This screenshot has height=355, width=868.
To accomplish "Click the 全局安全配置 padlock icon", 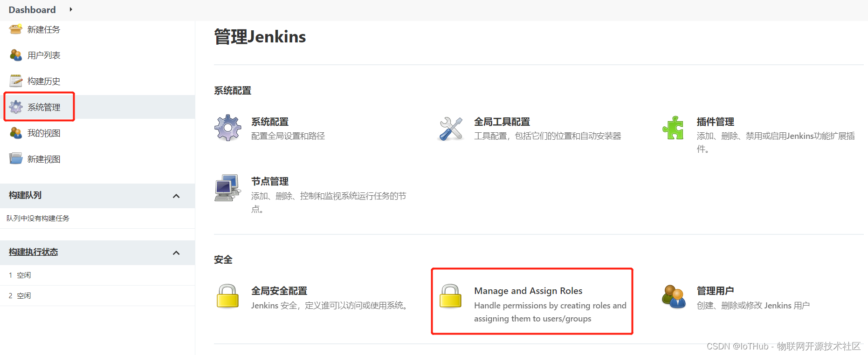I will pyautogui.click(x=227, y=296).
